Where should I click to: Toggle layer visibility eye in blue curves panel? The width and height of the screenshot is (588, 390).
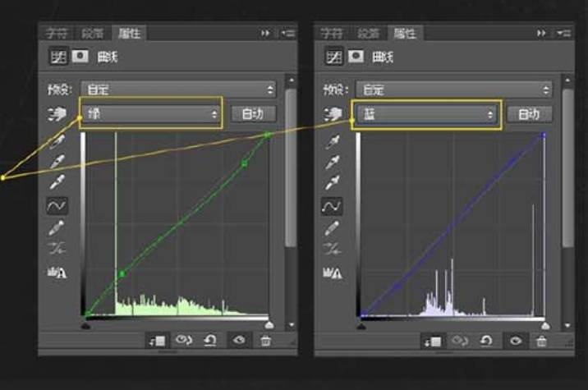(x=515, y=340)
